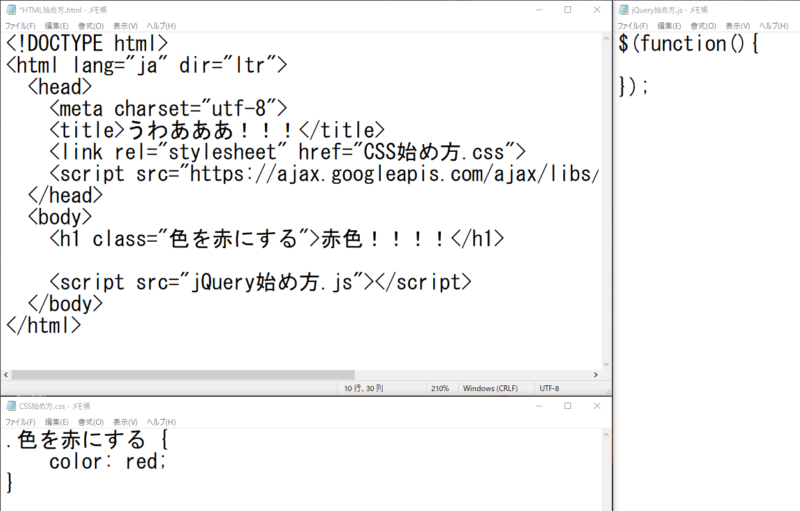Close the HTML始め方.html window
Image resolution: width=800 pixels, height=511 pixels.
(x=597, y=10)
